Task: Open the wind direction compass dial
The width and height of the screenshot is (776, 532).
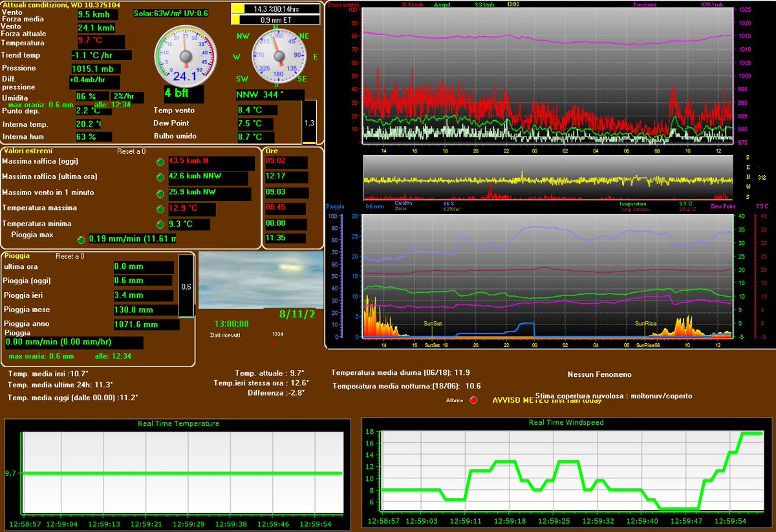Action: 279,57
